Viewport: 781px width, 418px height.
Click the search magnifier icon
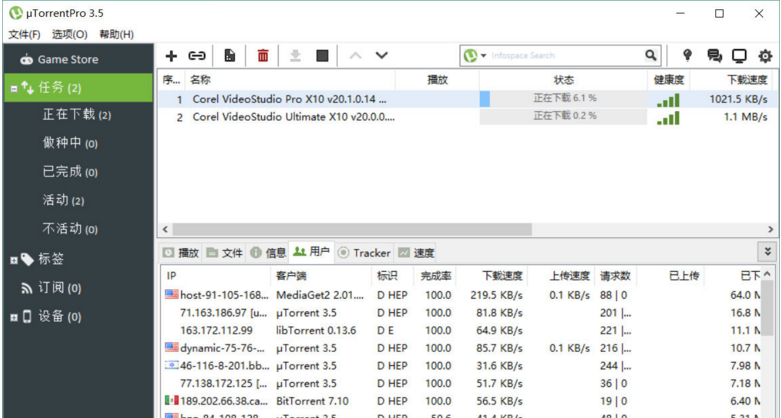click(x=651, y=55)
